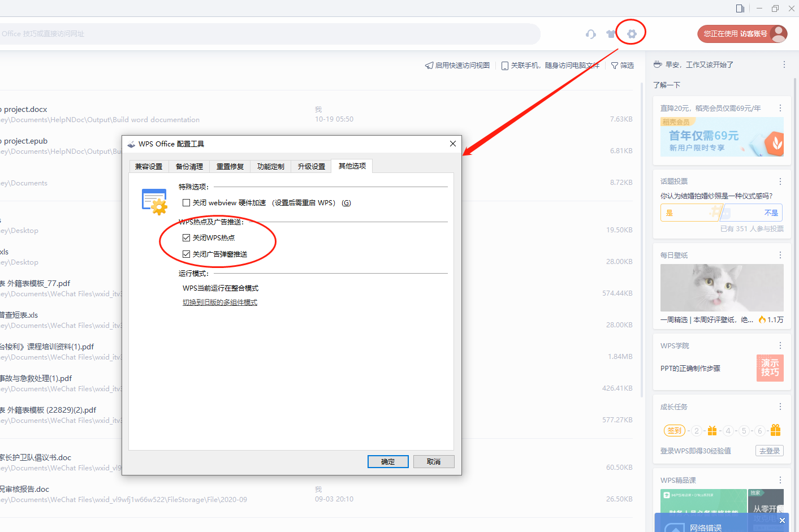The width and height of the screenshot is (799, 532).
Task: Toggle 关闭 webview 硬件加速 checkbox
Action: pos(186,202)
